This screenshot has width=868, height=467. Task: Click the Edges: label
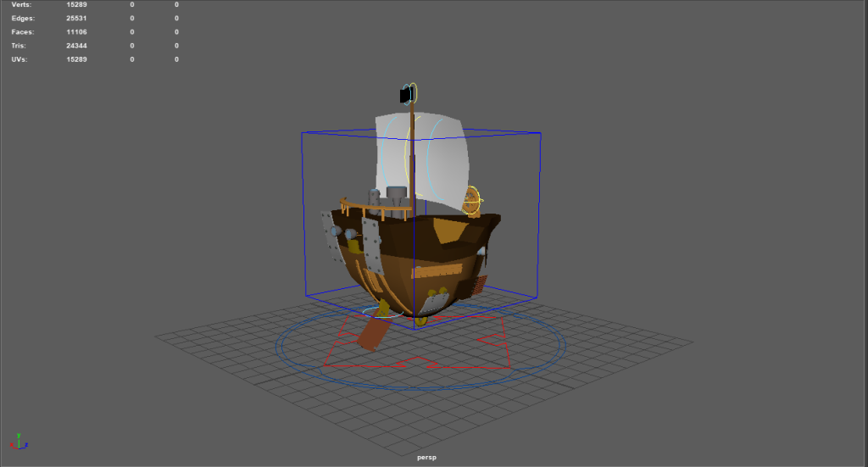tap(23, 19)
